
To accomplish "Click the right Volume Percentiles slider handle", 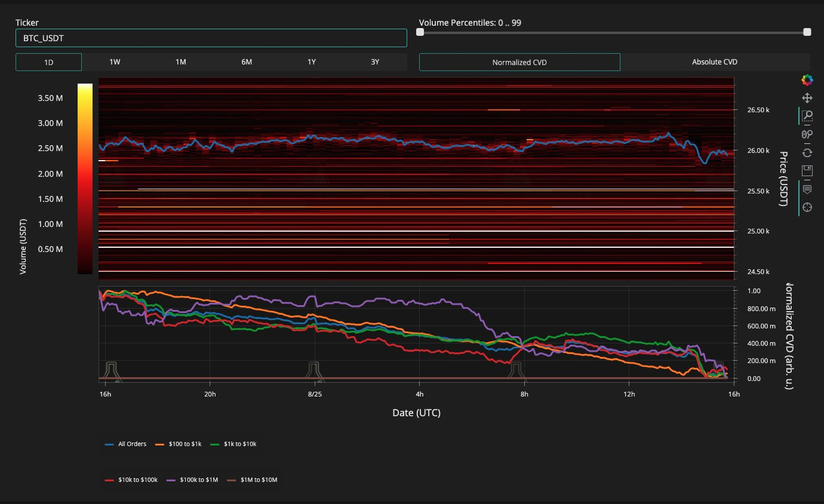I will tap(807, 32).
